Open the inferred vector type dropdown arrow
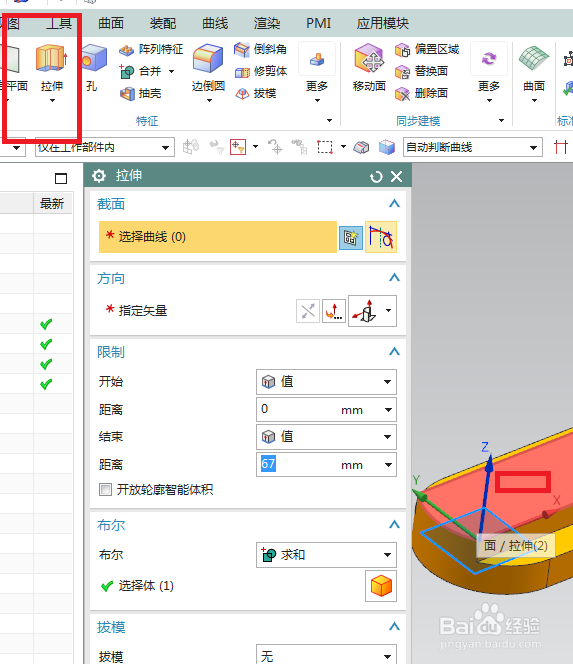 [x=389, y=310]
